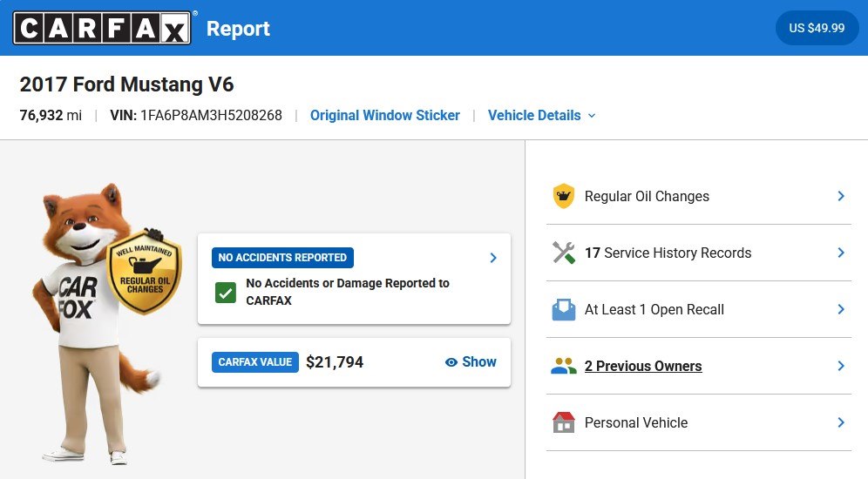Click the US $49.99 price button
868x479 pixels.
(817, 28)
